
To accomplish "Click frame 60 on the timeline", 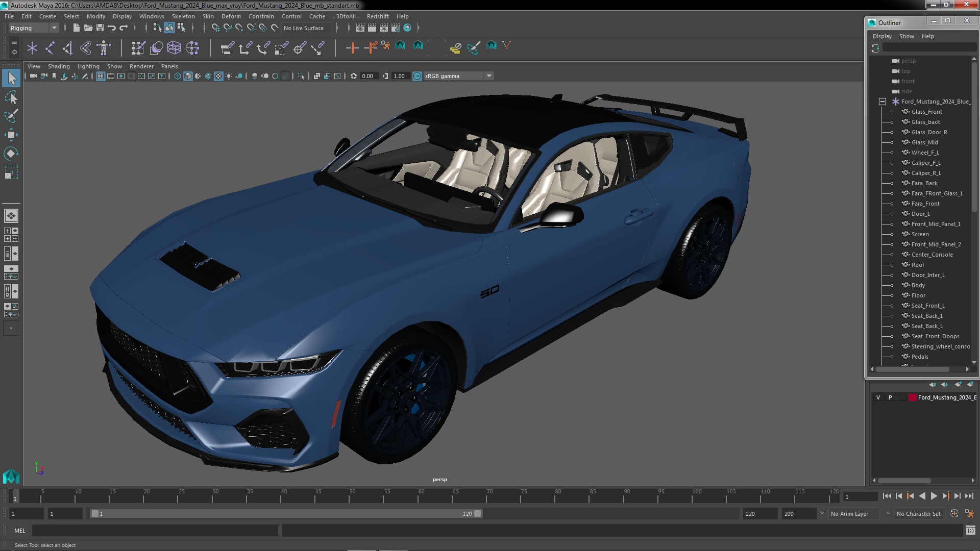I will click(x=421, y=496).
